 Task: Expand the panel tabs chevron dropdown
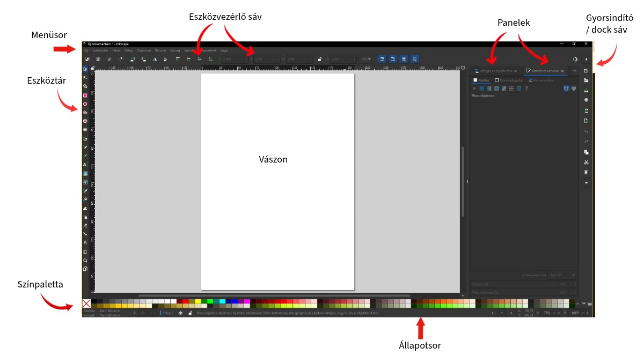[575, 71]
